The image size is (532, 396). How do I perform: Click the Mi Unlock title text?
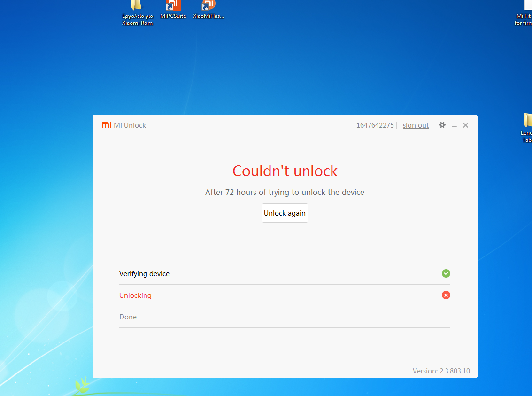[x=130, y=125]
